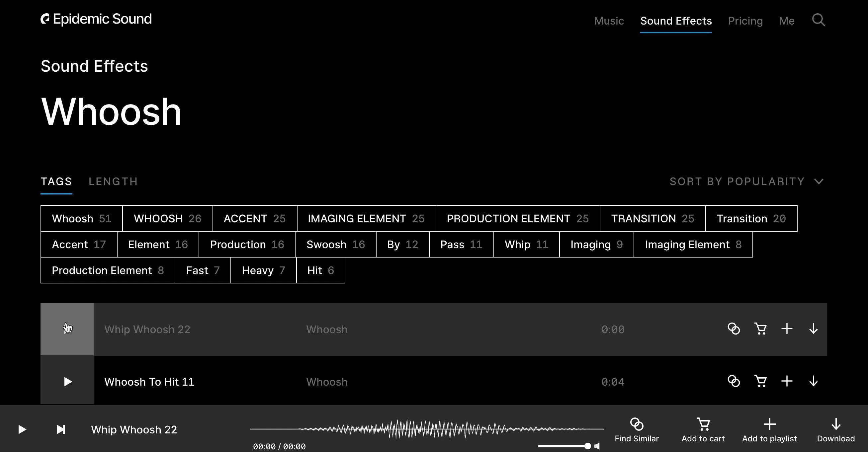Seek within the waveform in player bar
This screenshot has width=868, height=452.
(427, 429)
